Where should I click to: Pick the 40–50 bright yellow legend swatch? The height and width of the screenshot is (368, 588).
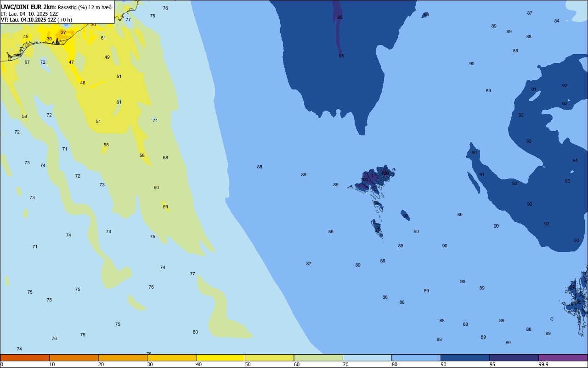click(220, 357)
